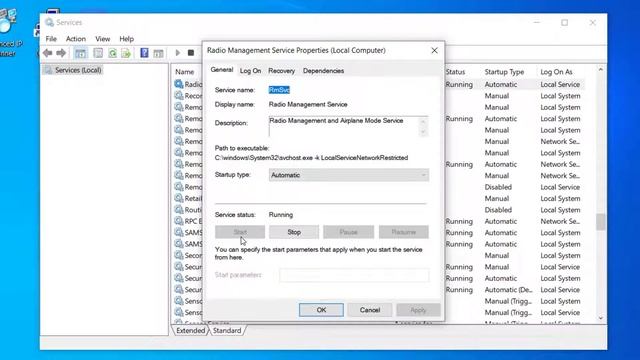
Task: Click the Stop Service square toolbar icon
Action: (191, 53)
